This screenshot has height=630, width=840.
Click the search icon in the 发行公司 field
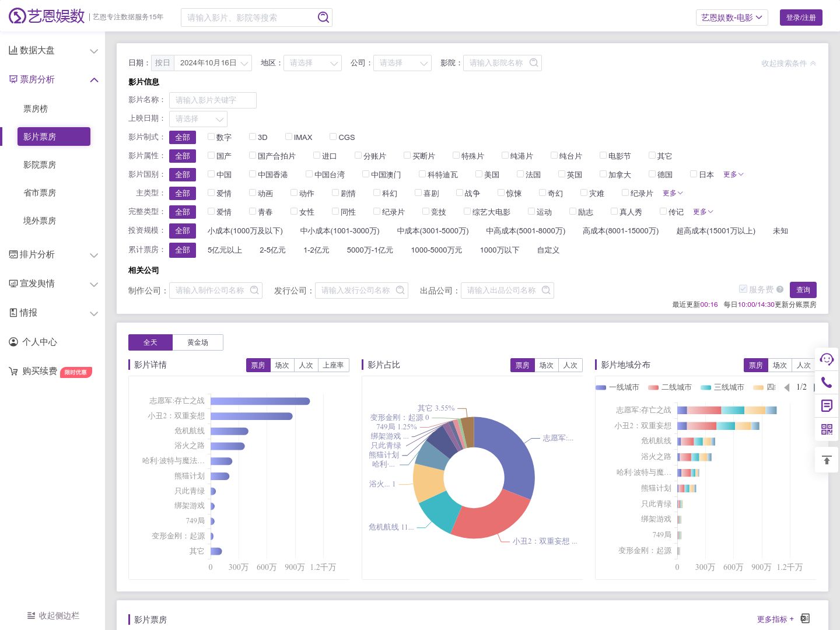tap(400, 290)
